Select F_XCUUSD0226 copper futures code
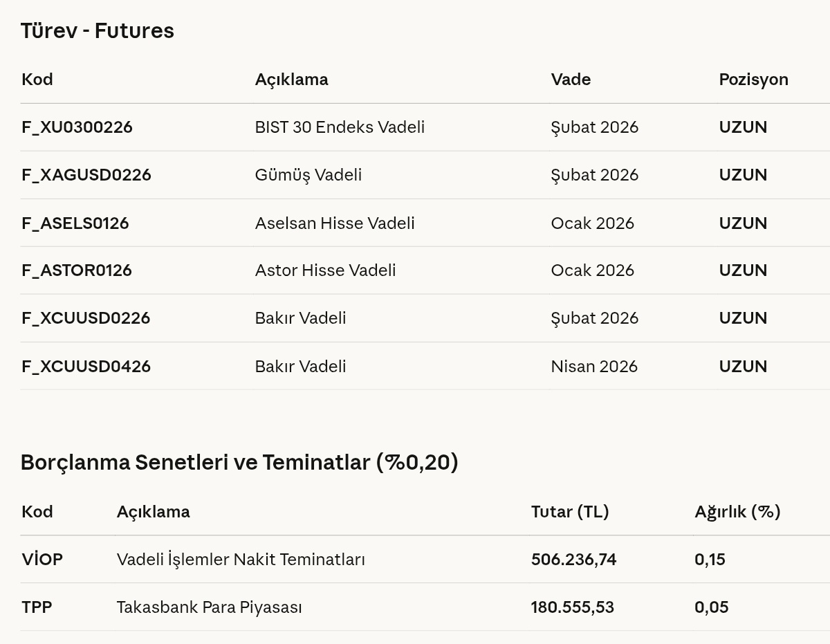The width and height of the screenshot is (830, 644). (x=86, y=318)
